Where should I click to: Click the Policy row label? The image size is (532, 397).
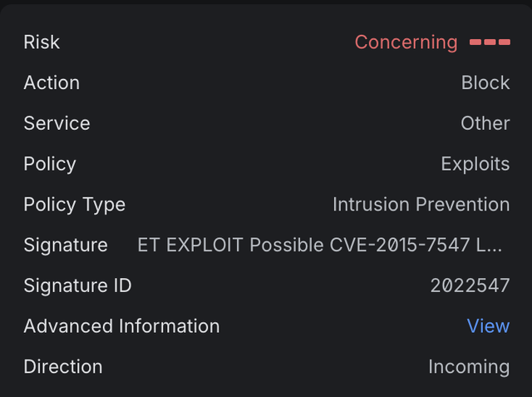coord(50,164)
